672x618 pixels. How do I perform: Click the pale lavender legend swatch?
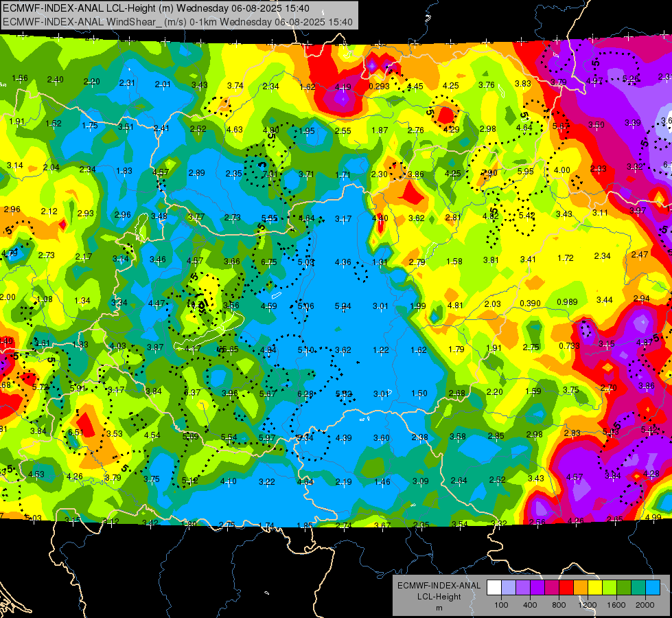509,588
